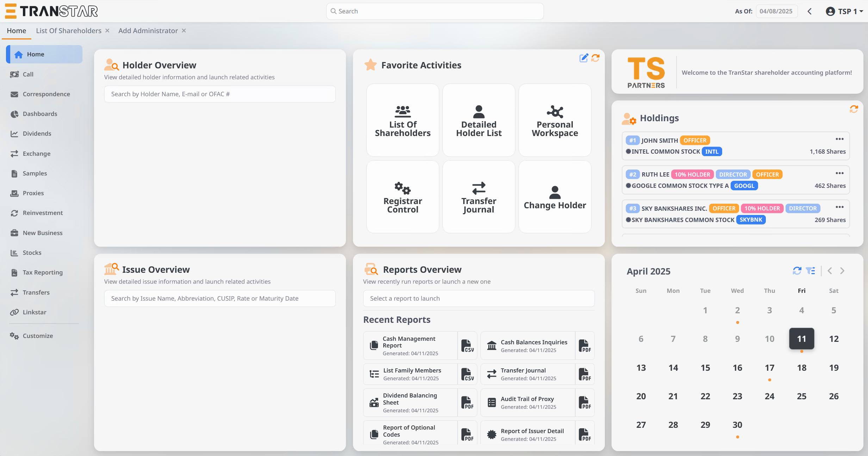Click the As Of date field
This screenshot has height=456, width=868.
click(776, 11)
